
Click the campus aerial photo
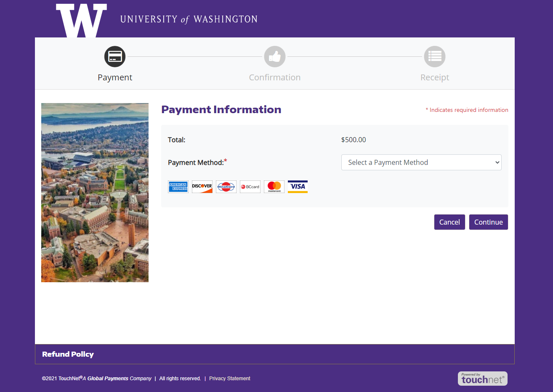click(95, 192)
